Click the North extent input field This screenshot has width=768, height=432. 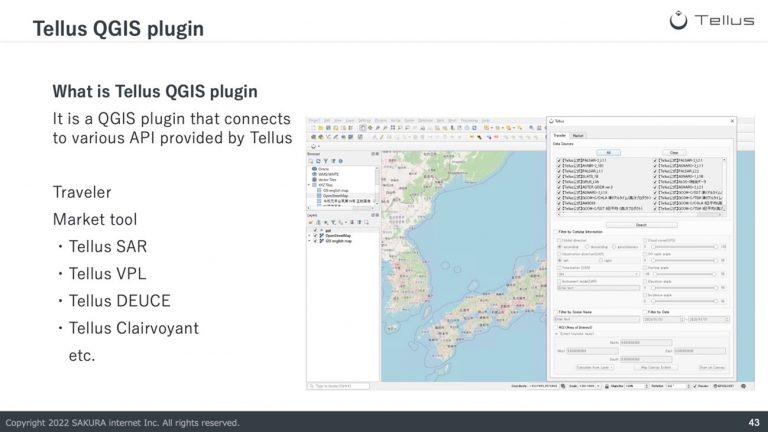pyautogui.click(x=647, y=342)
